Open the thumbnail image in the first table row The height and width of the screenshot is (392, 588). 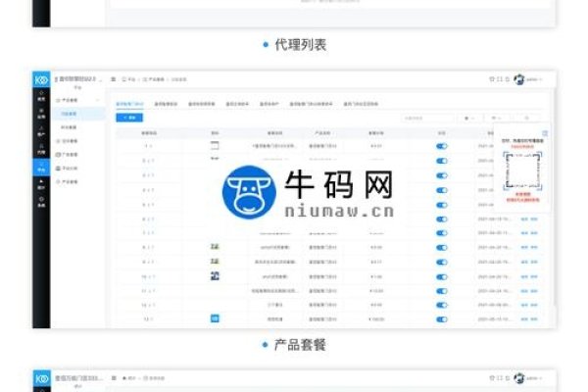(215, 146)
